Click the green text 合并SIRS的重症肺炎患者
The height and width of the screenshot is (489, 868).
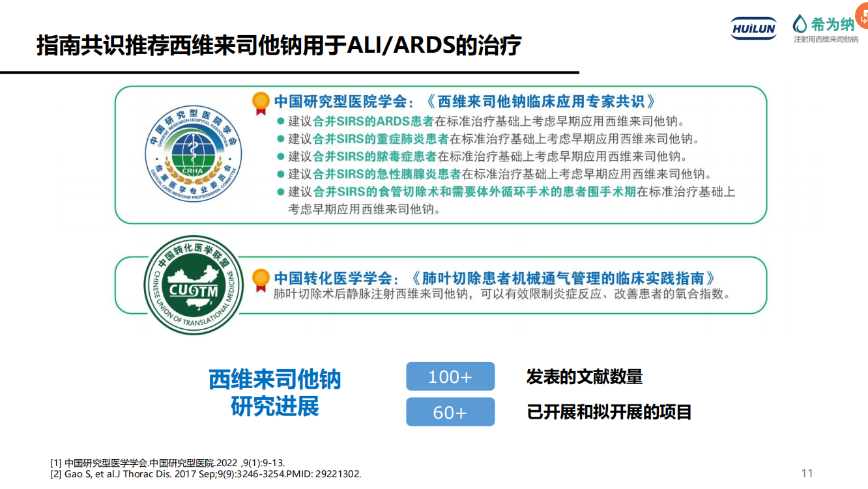(x=381, y=139)
